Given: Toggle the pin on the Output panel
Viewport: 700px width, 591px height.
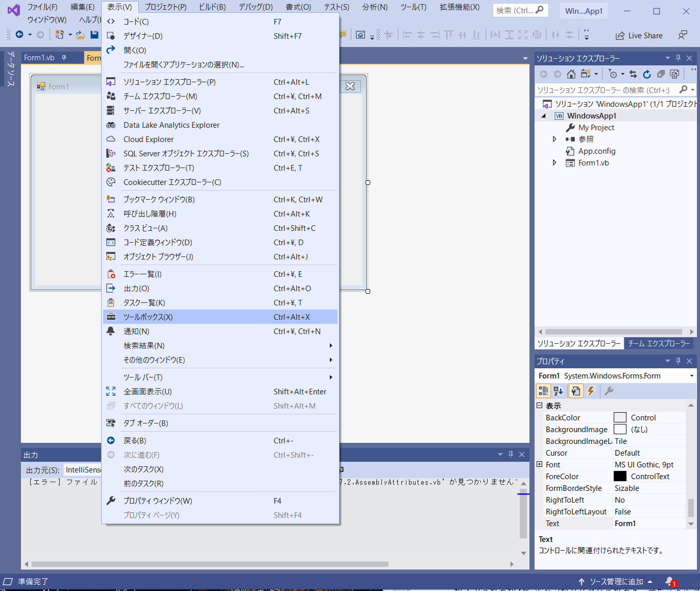Looking at the screenshot, I should click(x=511, y=455).
